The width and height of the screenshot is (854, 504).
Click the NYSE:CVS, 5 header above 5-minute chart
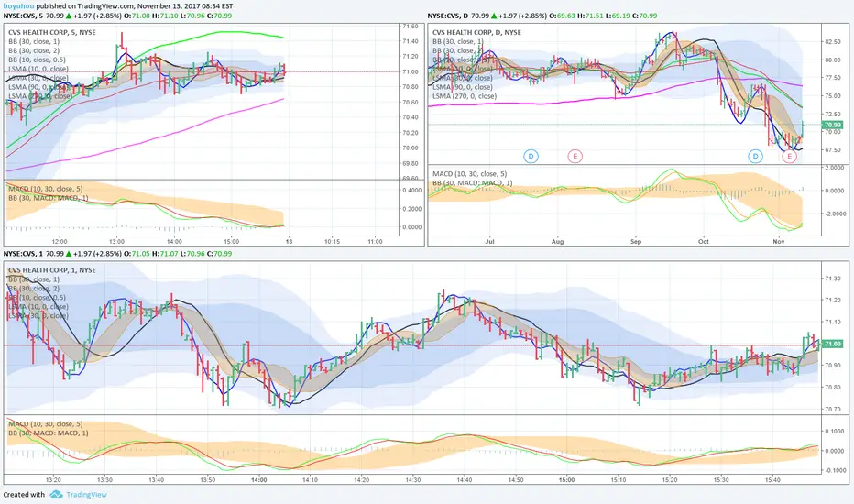(23, 16)
